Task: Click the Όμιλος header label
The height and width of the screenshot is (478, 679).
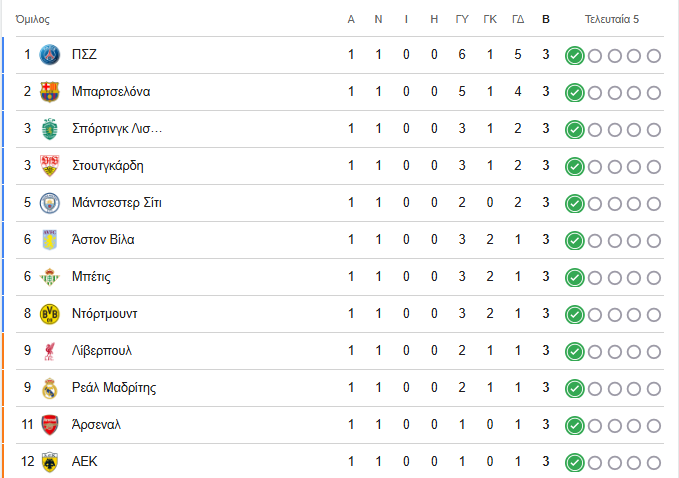Action: coord(32,19)
